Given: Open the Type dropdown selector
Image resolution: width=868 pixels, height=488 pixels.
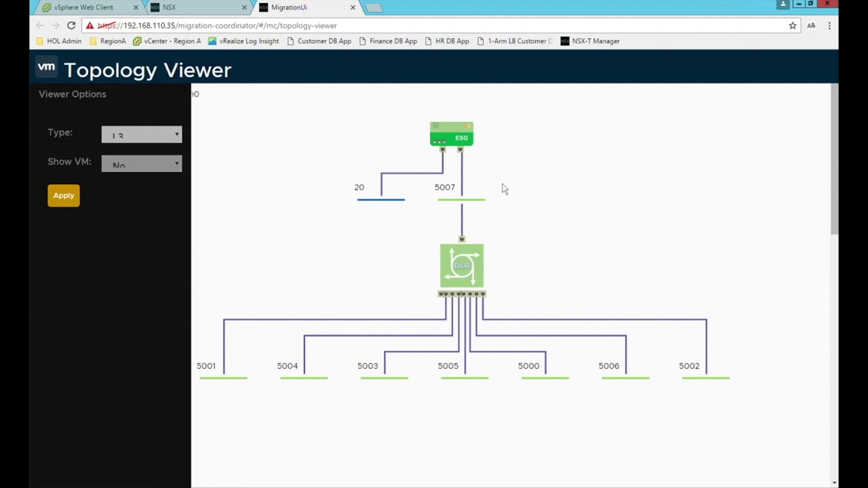Looking at the screenshot, I should coord(142,134).
